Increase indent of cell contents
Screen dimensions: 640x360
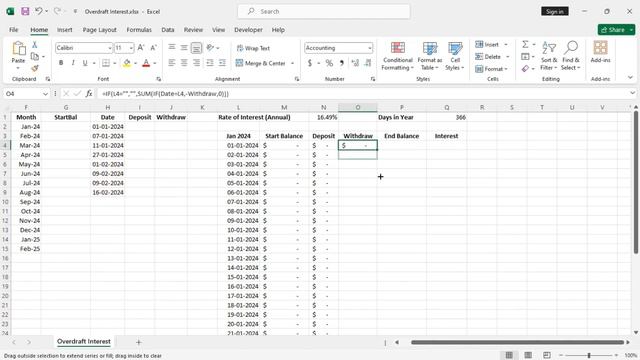(222, 63)
